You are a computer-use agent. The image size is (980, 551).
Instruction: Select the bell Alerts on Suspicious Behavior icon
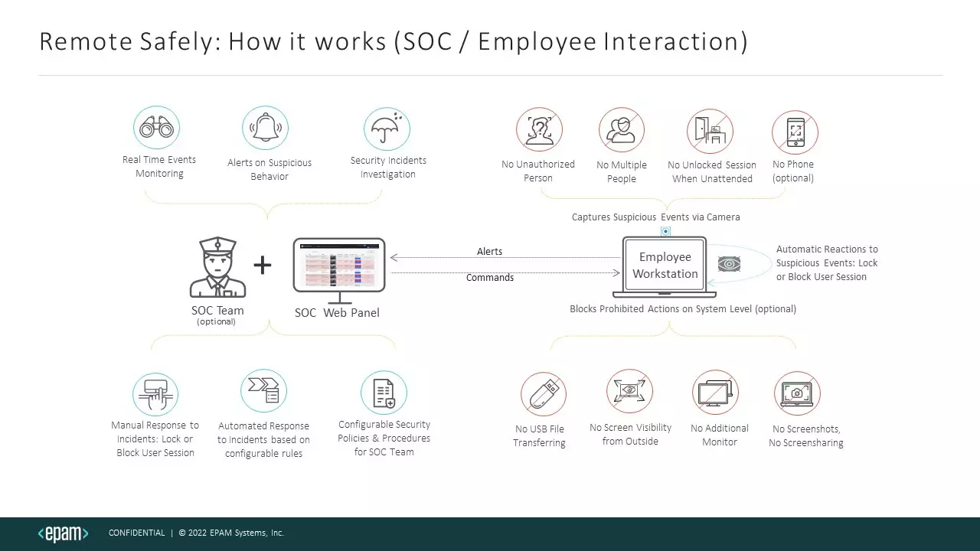tap(266, 128)
